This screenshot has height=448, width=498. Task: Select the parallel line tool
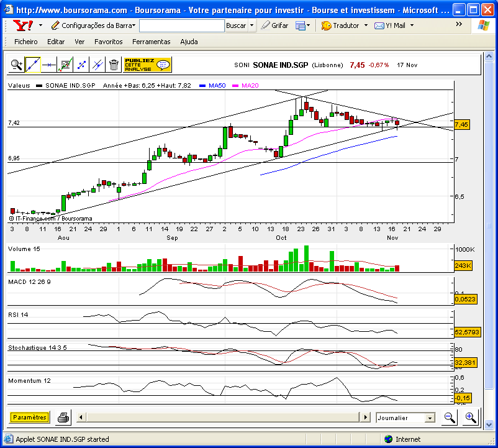[97, 65]
